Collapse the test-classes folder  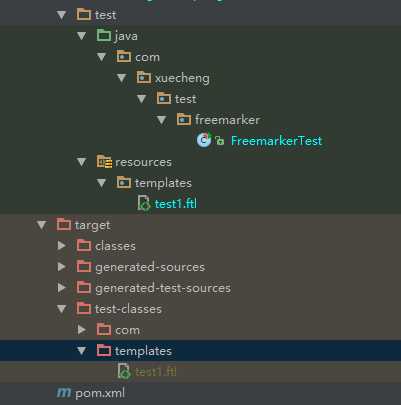coord(62,309)
